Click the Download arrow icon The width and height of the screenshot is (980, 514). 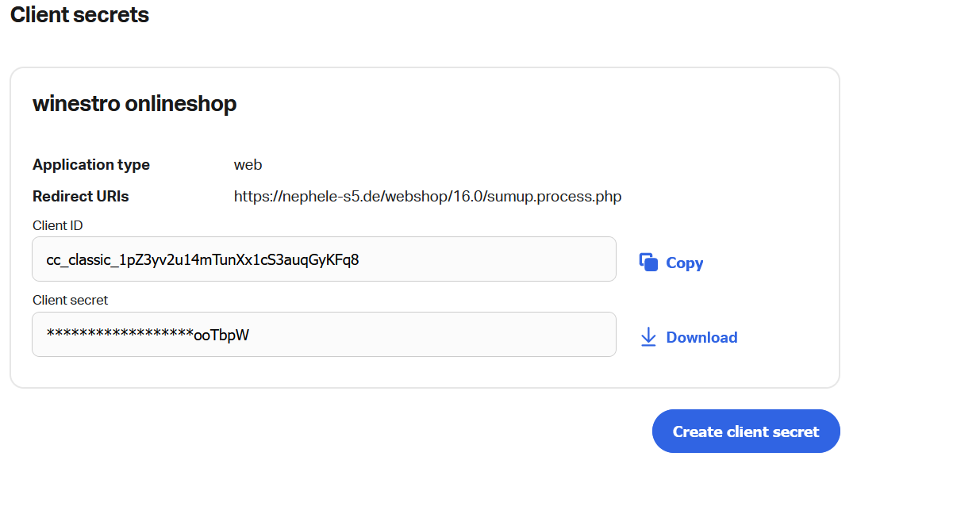click(648, 337)
